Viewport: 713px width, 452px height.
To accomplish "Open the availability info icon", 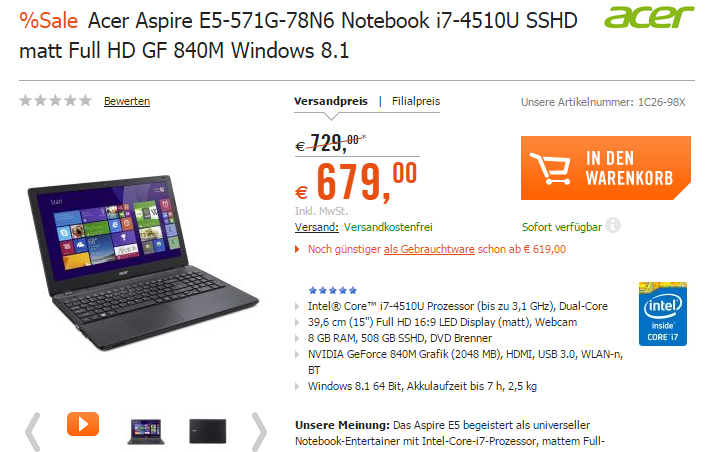I will (x=613, y=225).
